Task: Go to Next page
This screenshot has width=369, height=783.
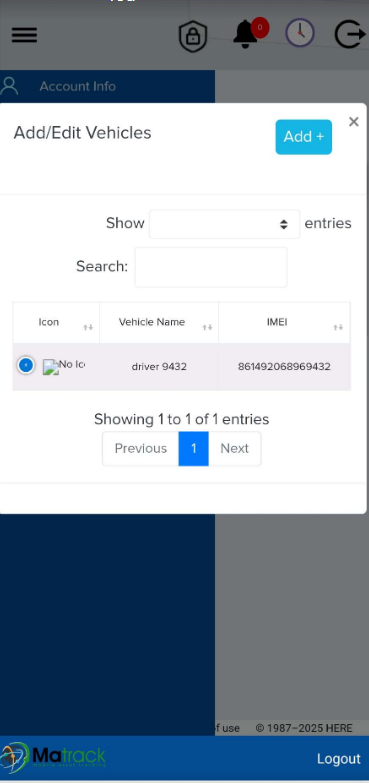Action: 235,448
